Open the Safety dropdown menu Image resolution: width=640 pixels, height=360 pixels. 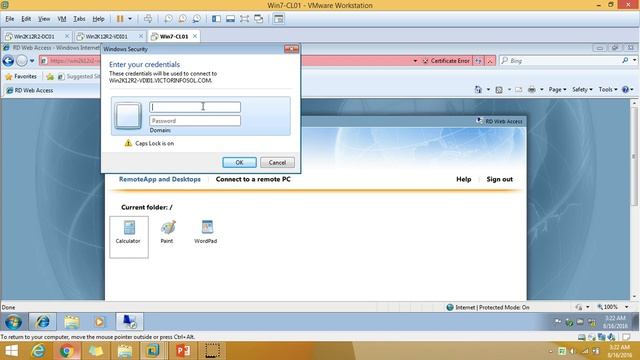click(x=582, y=89)
